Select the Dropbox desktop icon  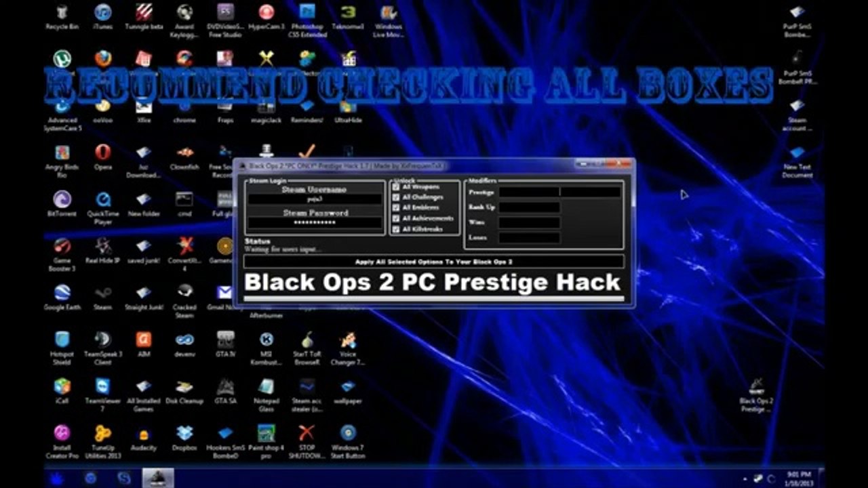tap(184, 438)
